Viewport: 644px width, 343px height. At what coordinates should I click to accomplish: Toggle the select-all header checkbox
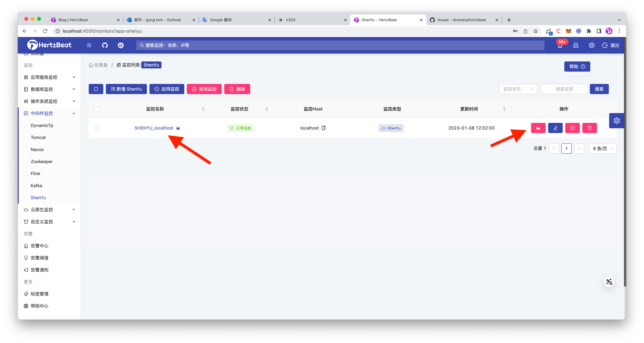[97, 109]
